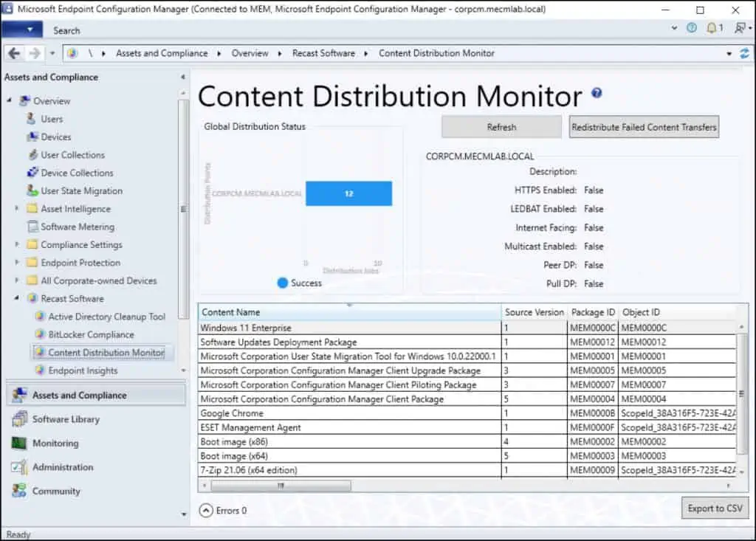Screen dimensions: 756x541
Task: Open the notifications bell icon
Action: pos(711,28)
